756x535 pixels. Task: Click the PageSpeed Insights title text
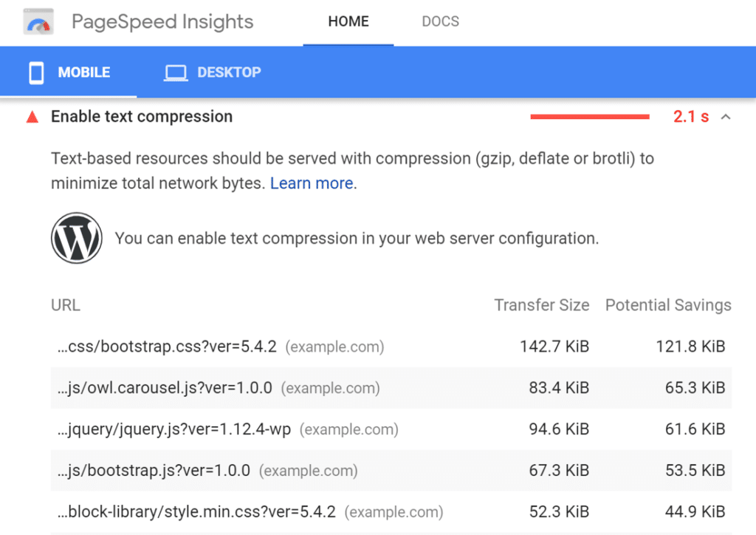pos(162,22)
